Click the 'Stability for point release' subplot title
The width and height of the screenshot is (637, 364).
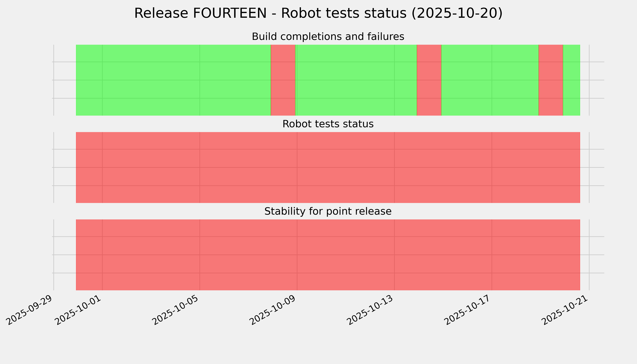[328, 212]
